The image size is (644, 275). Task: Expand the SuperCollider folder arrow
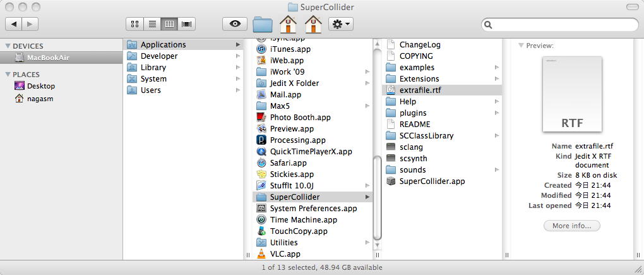pos(367,197)
